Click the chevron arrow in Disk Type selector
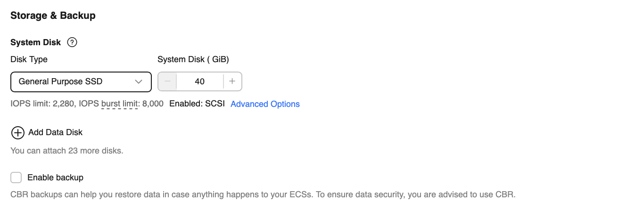Viewport: 644px width, 210px height. [x=139, y=81]
